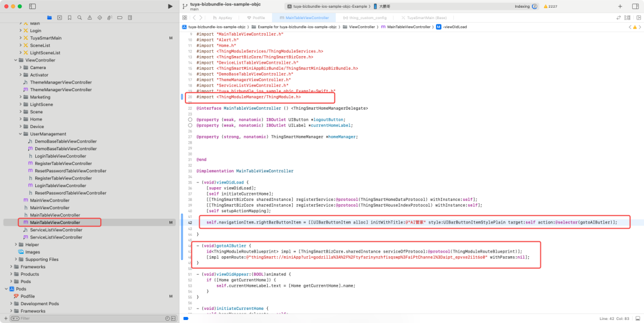Screen dimensions: 644x323
Task: Open the Source Control navigator
Action: coord(60,18)
